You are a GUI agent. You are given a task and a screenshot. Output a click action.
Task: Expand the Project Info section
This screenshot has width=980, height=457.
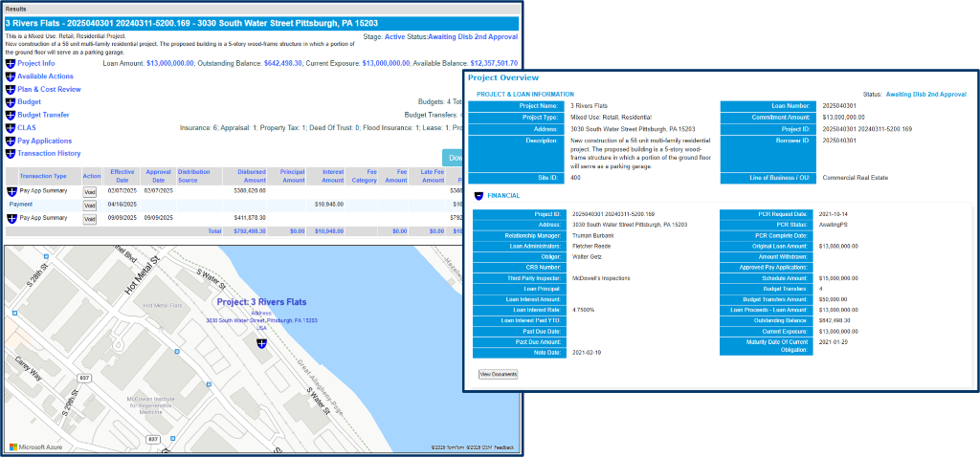11,63
